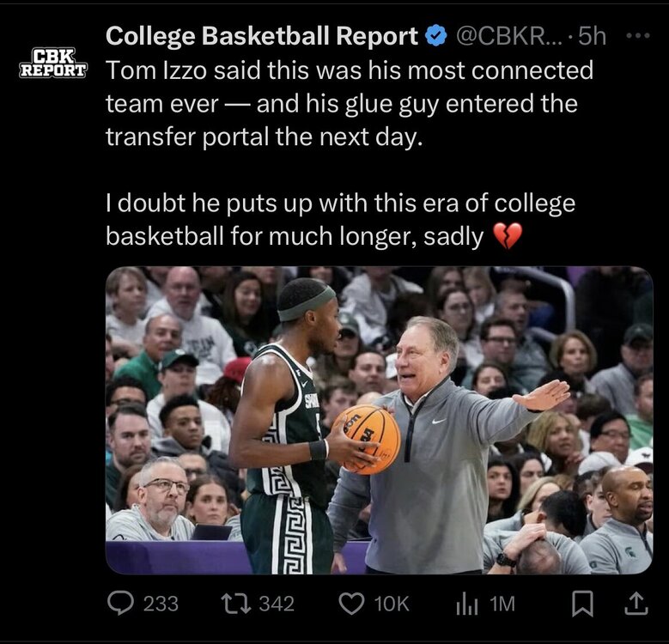Open the CBK Report profile avatar

tap(52, 62)
